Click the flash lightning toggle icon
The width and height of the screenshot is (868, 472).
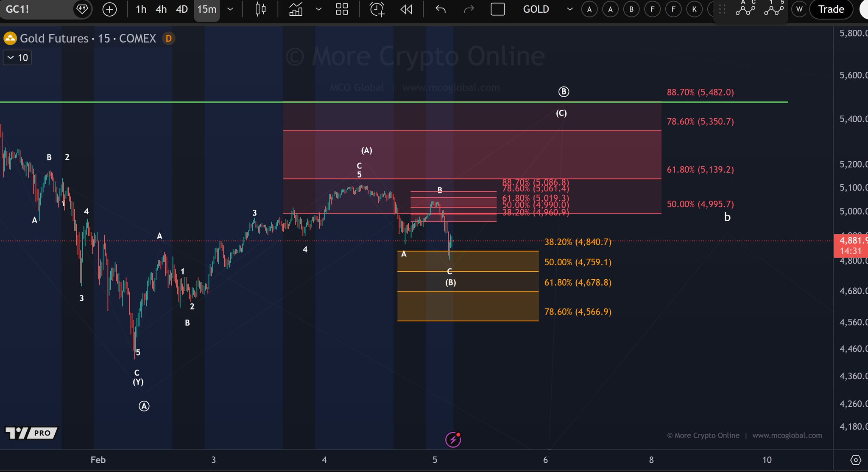(453, 440)
